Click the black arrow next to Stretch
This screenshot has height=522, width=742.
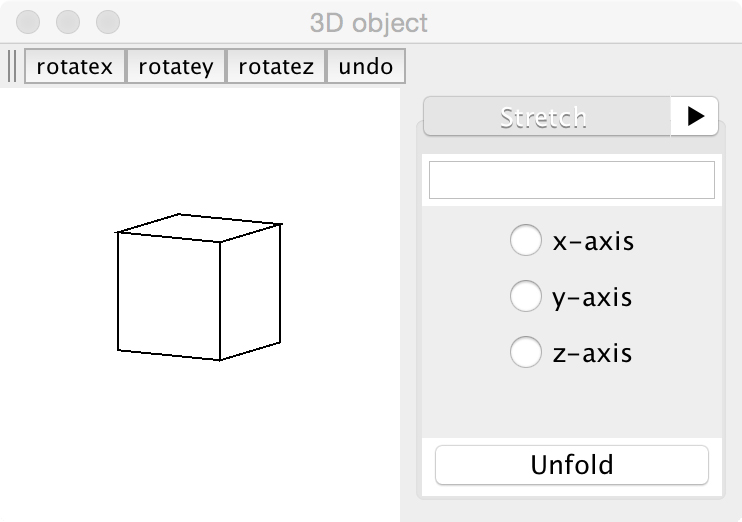695,116
